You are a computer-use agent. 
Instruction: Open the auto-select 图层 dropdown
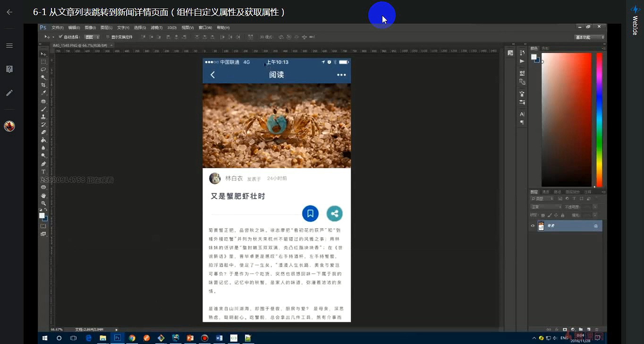pos(92,37)
